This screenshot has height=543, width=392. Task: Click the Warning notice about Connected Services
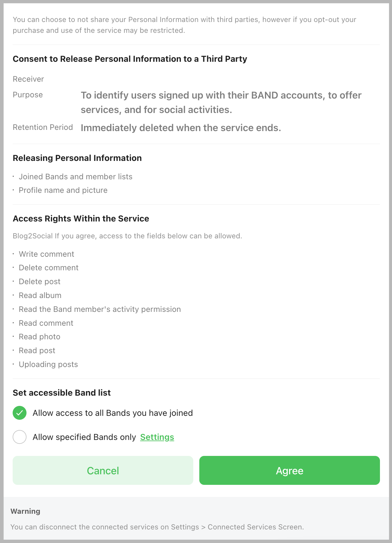click(x=157, y=527)
